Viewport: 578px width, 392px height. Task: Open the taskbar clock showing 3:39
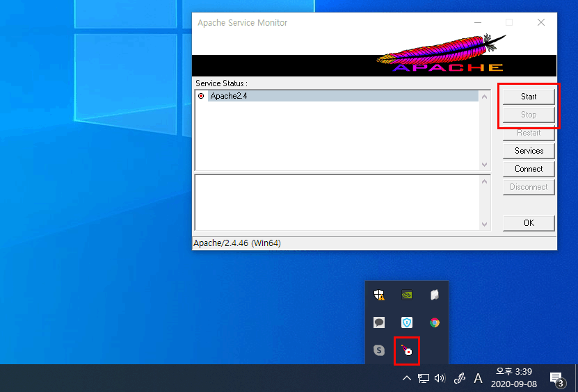pos(513,377)
